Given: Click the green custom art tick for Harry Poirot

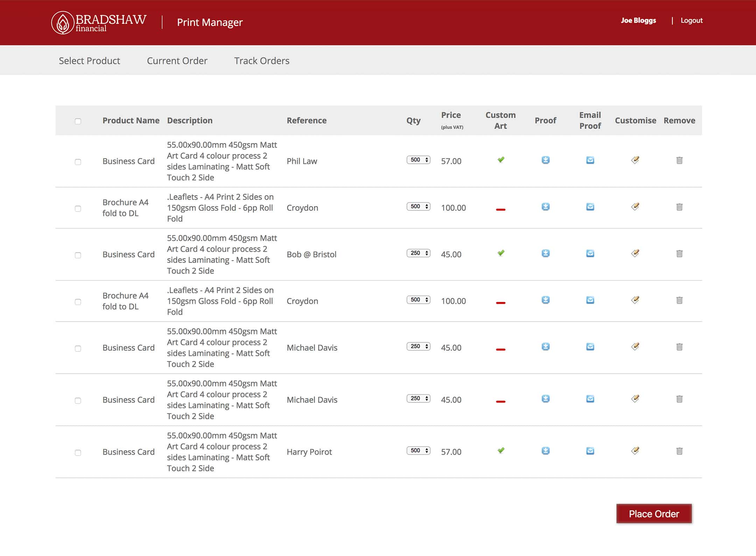Looking at the screenshot, I should click(501, 450).
